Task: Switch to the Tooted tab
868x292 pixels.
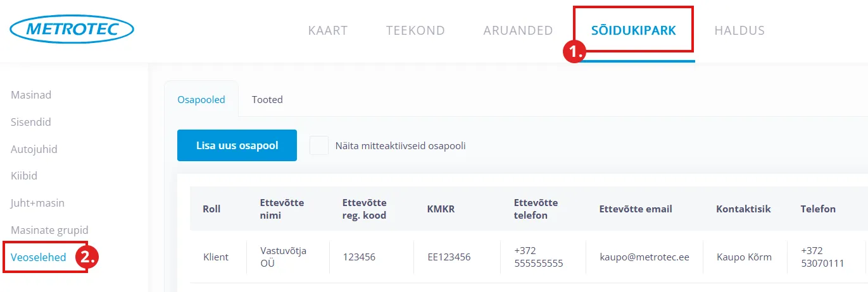Action: (267, 99)
